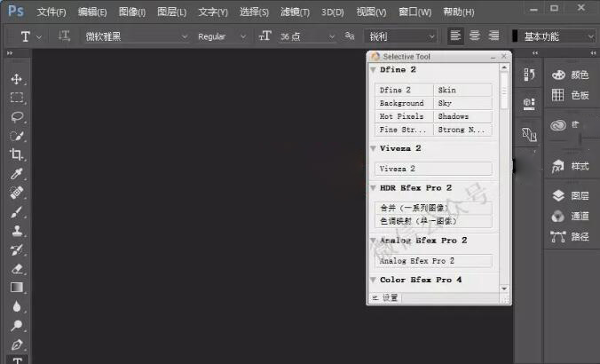
Task: Select the Crop tool
Action: (16, 154)
